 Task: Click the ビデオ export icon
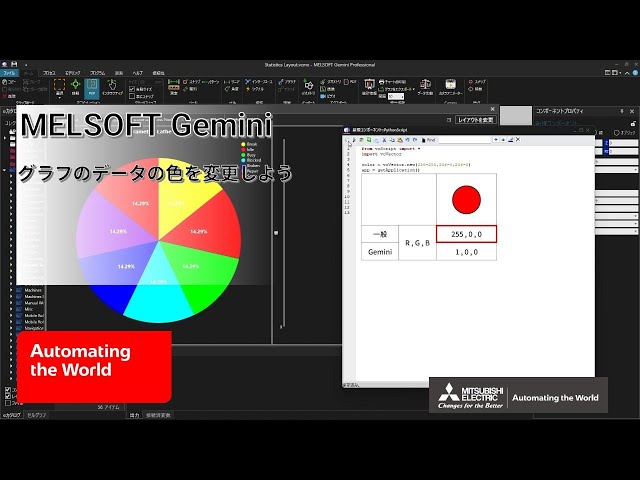point(323,96)
